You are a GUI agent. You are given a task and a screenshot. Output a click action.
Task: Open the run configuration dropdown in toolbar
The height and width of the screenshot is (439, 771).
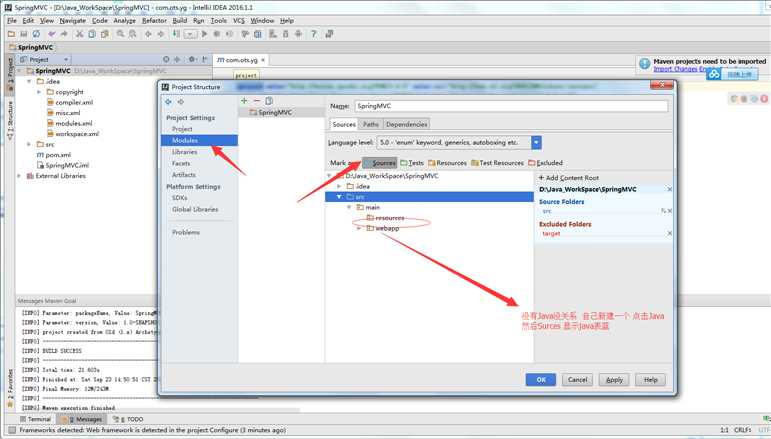click(190, 34)
